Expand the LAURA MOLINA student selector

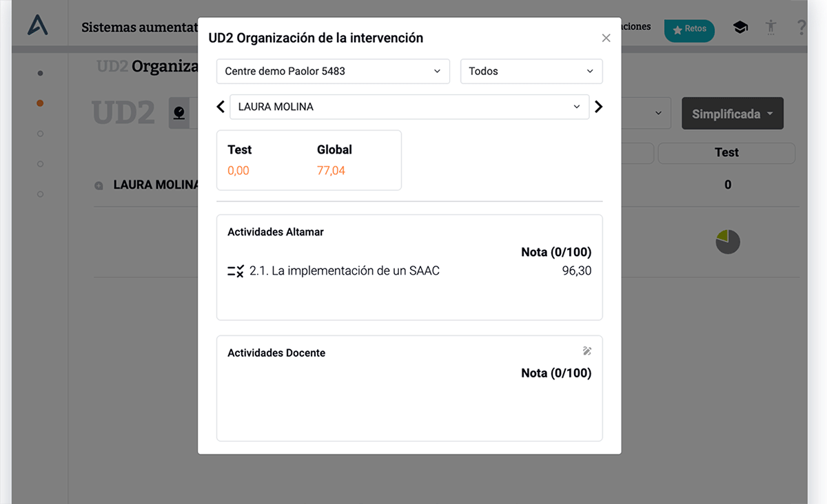(409, 107)
